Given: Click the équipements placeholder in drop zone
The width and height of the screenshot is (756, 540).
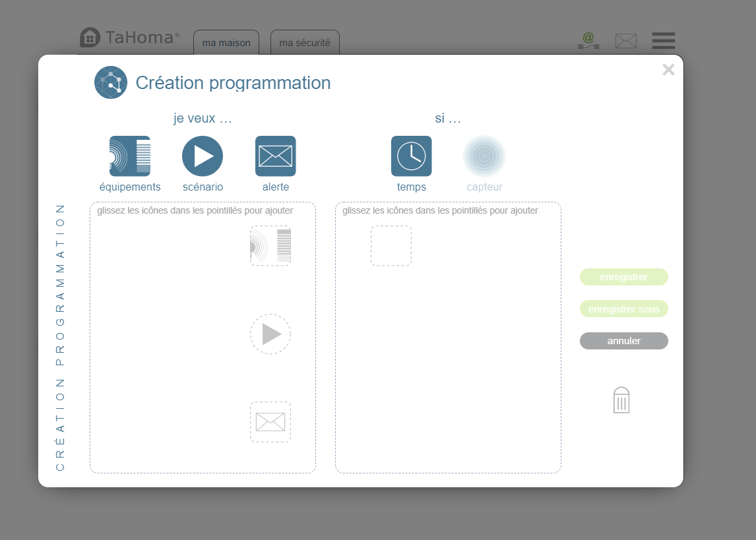Looking at the screenshot, I should 270,246.
